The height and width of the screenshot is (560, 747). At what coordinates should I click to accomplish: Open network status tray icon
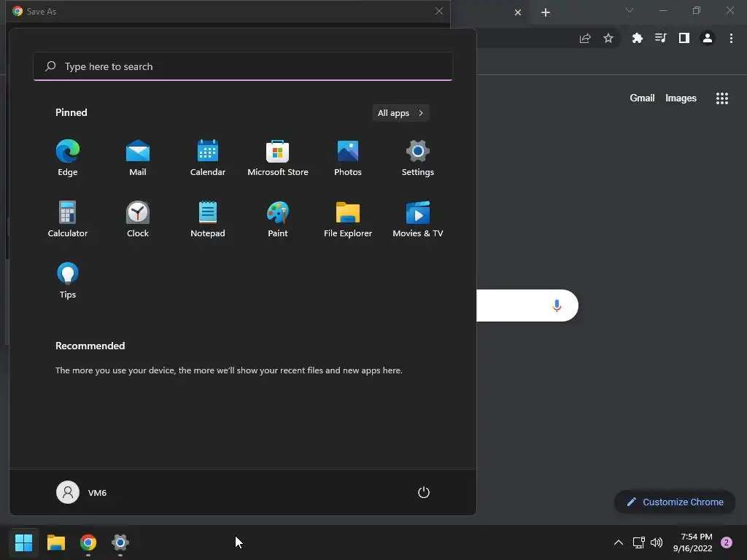point(638,542)
